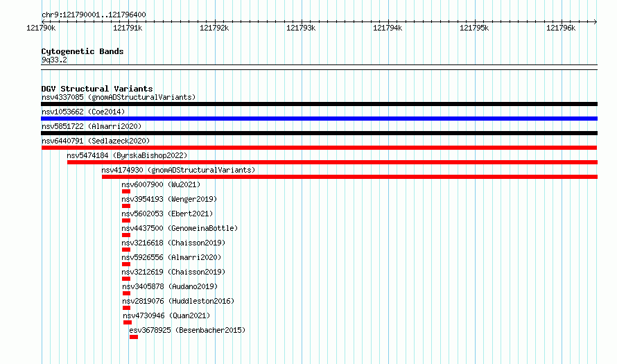Open nsv5926556 (Almarri2020) label
Screen dimensions: 617x364
pos(171,257)
